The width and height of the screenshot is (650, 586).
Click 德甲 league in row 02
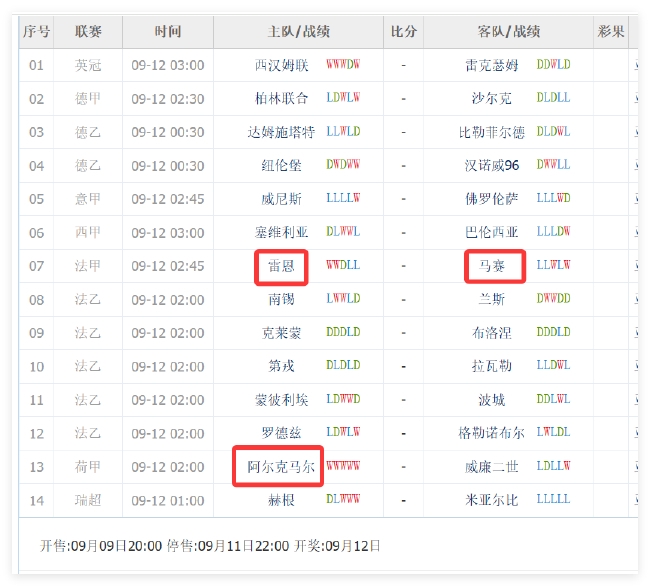coord(88,99)
